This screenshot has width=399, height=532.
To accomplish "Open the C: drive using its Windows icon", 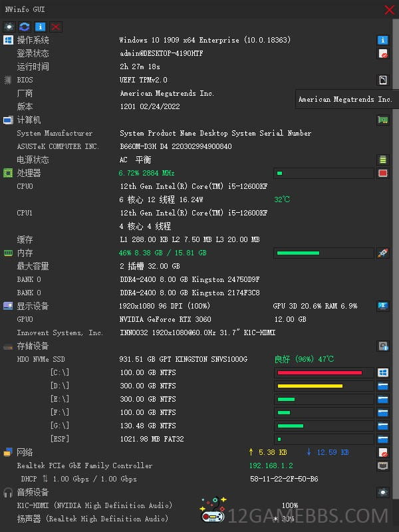I will pyautogui.click(x=382, y=372).
